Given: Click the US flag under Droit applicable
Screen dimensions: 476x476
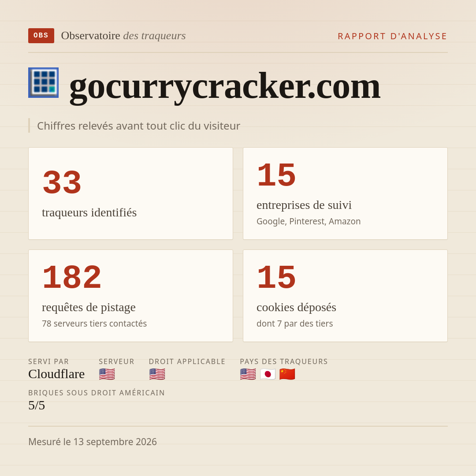Looking at the screenshot, I should [157, 374].
